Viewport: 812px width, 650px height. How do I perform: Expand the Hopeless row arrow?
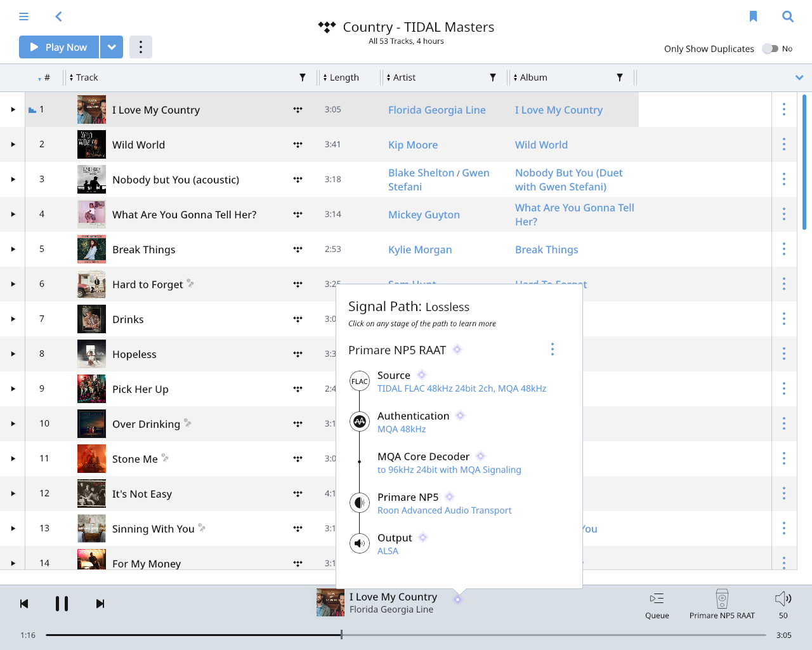click(x=13, y=354)
